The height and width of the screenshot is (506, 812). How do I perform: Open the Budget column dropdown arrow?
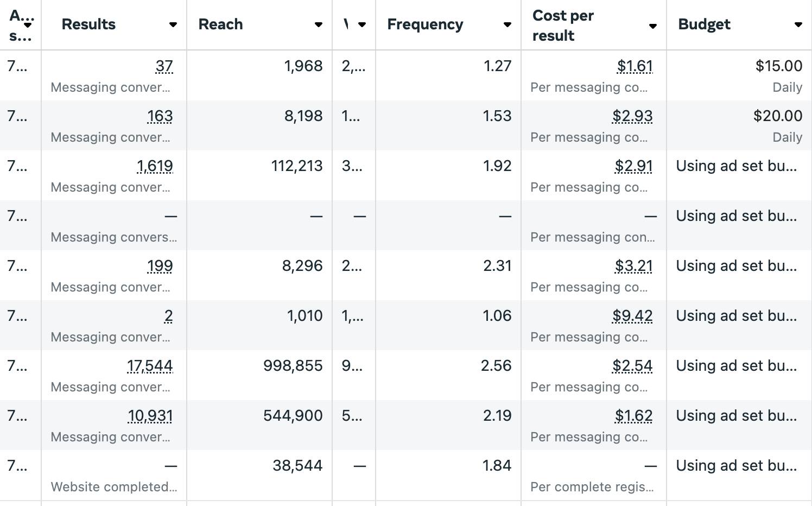click(x=798, y=24)
